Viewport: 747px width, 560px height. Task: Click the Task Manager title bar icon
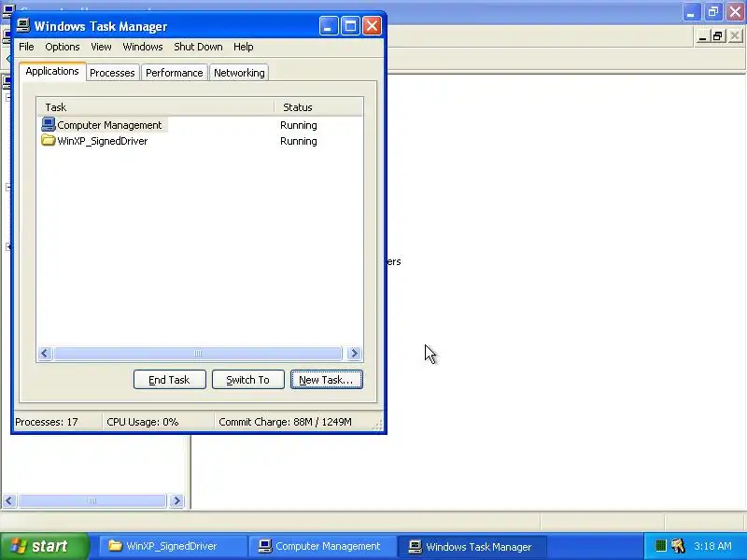point(22,26)
